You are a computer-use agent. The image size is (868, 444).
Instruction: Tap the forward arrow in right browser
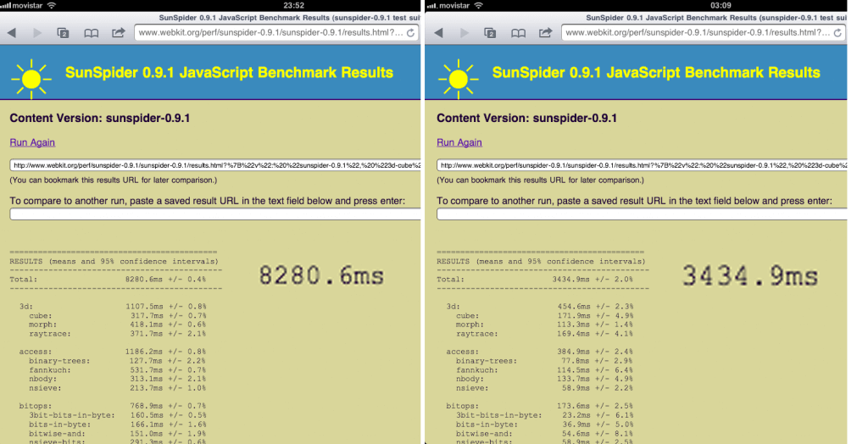click(x=465, y=33)
